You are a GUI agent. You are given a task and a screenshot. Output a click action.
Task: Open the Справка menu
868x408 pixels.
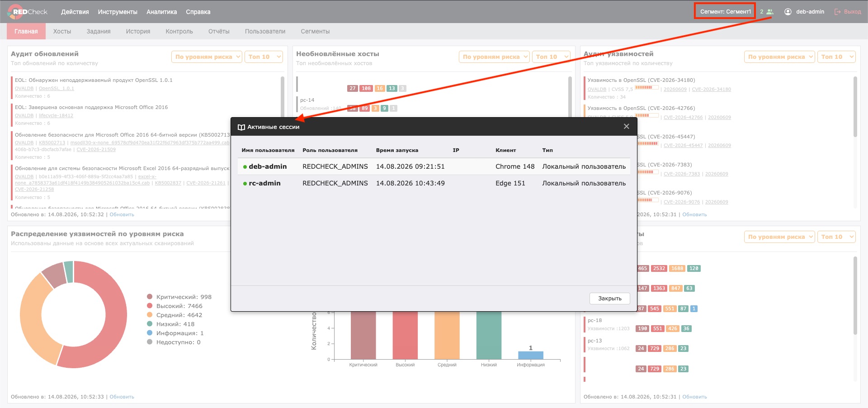pos(198,12)
